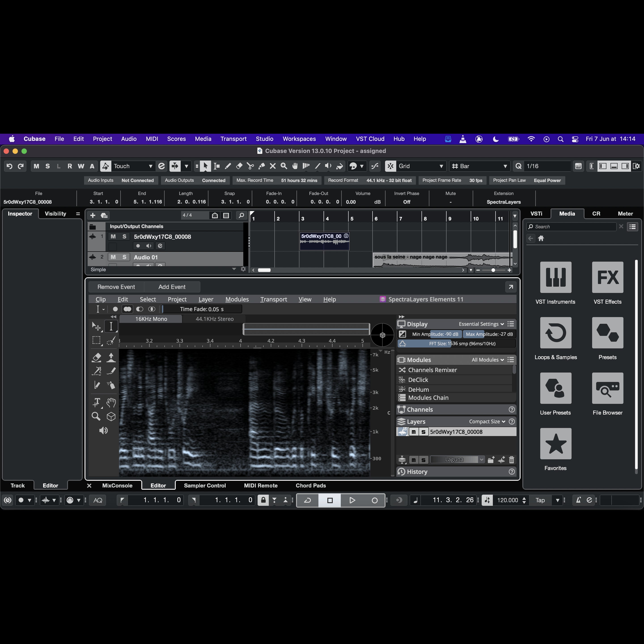Viewport: 644px width, 644px height.
Task: Adjust the Max Amplitude -27 dB slider
Action: [x=489, y=334]
